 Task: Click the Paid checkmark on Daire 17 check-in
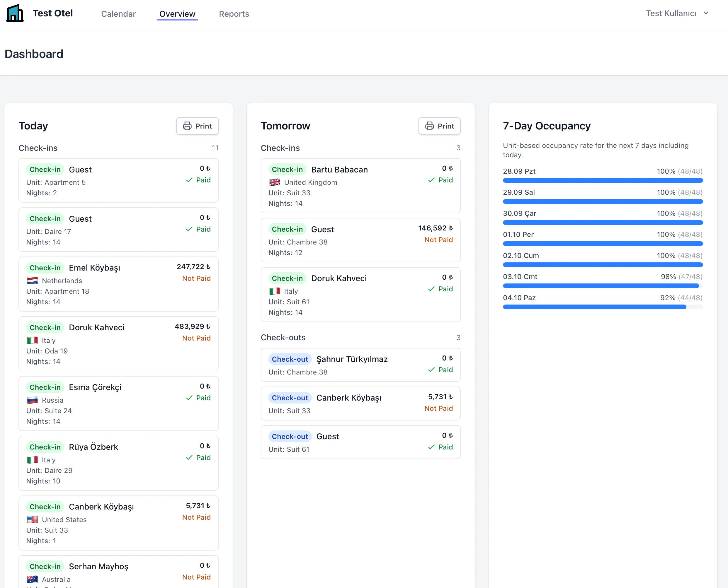(x=189, y=229)
